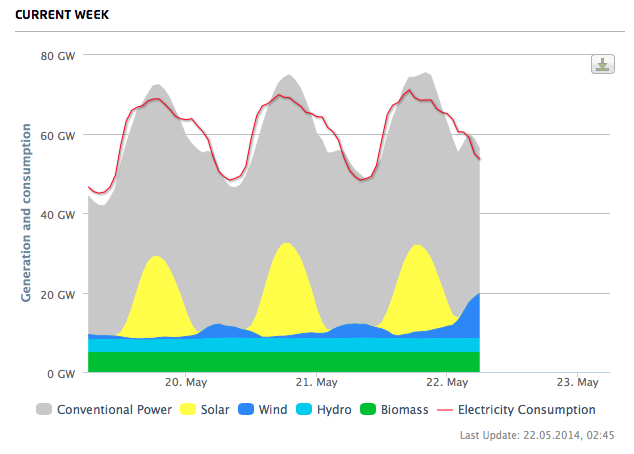Toggle the Biomass legend text
The width and height of the screenshot is (634, 454).
tap(403, 410)
